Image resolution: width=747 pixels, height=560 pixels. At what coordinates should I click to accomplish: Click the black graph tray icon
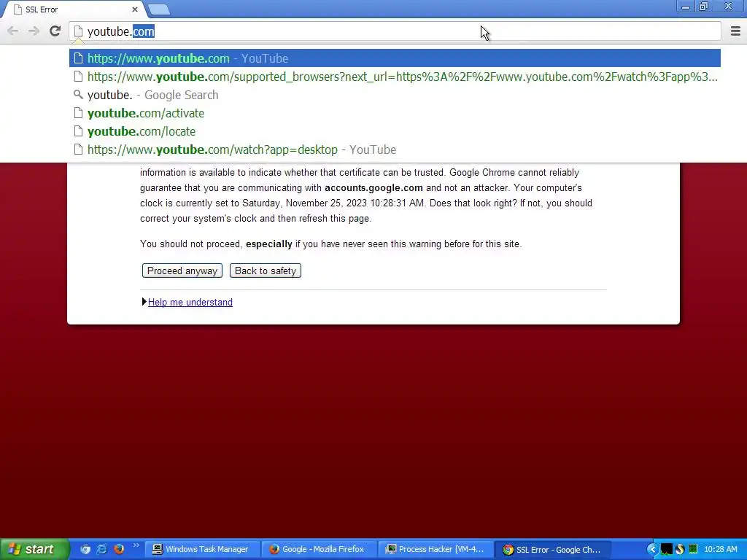[x=667, y=549]
